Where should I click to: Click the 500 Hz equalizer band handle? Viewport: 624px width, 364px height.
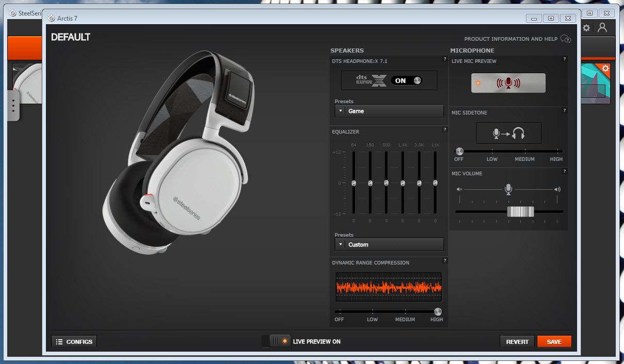pyautogui.click(x=386, y=183)
